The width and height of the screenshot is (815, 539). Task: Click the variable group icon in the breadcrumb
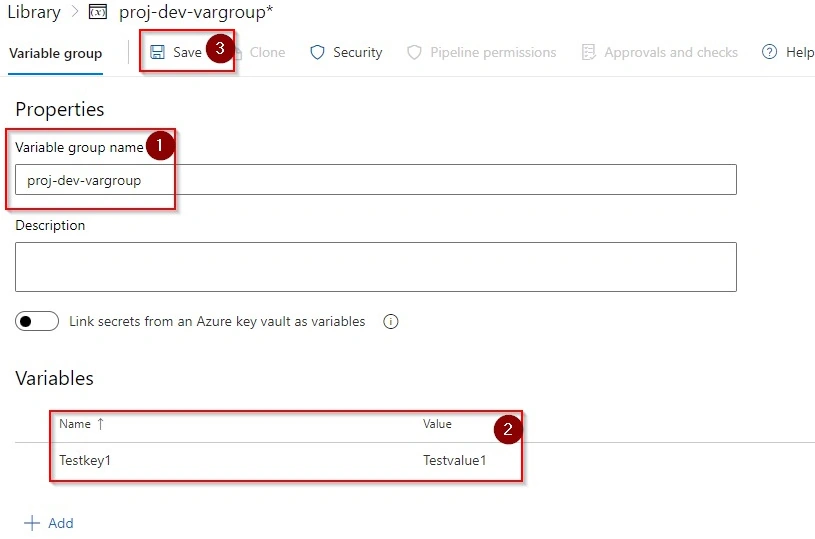pos(98,12)
